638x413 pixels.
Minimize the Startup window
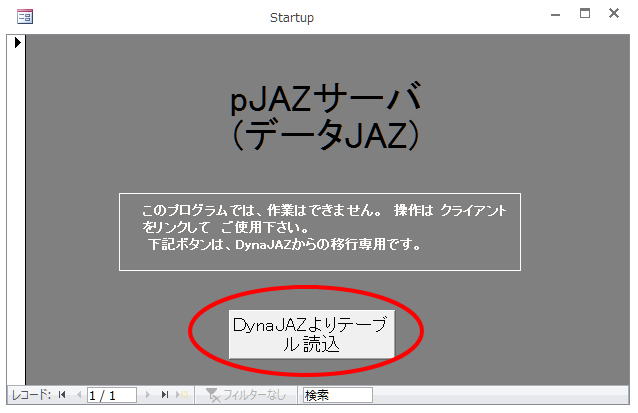coord(555,15)
